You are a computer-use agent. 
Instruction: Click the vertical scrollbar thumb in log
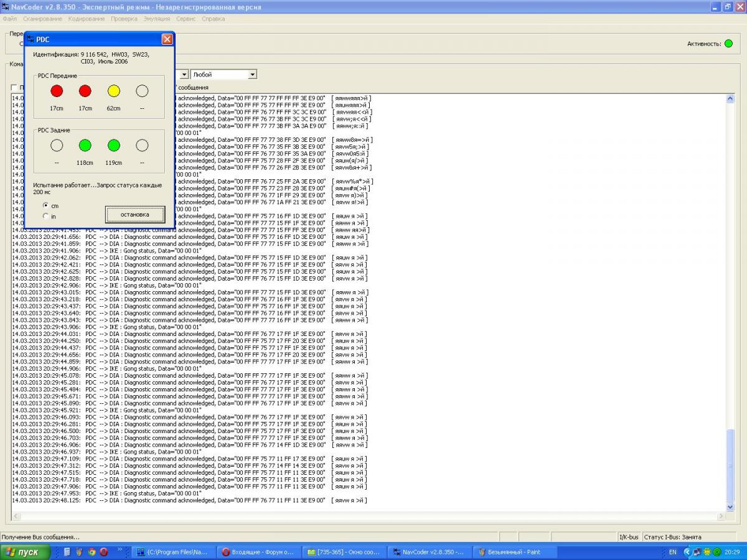(730, 467)
